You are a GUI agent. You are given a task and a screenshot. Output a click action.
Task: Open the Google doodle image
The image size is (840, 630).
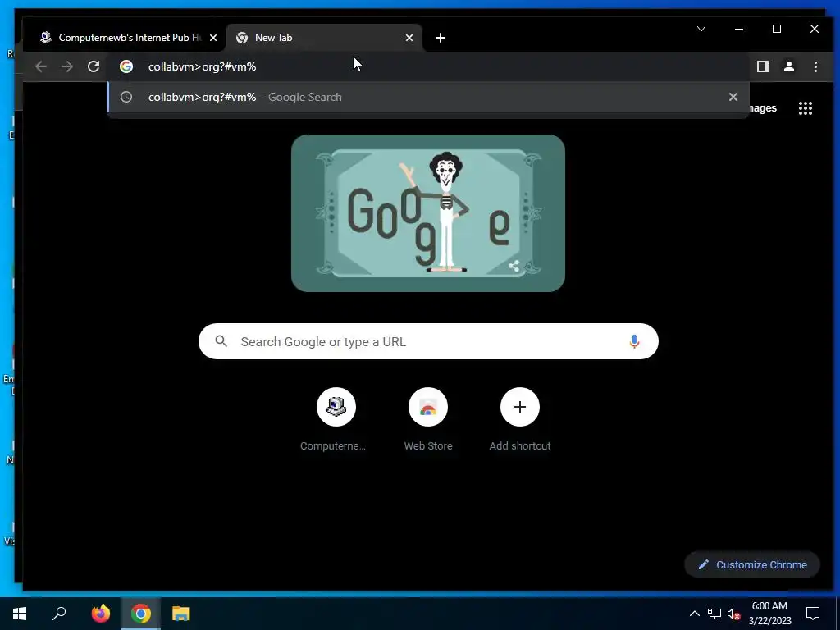(x=428, y=213)
